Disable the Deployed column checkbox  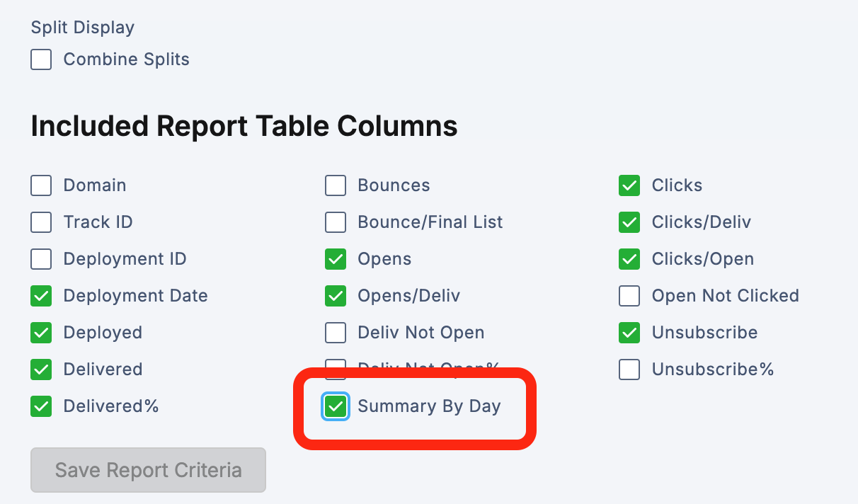pyautogui.click(x=41, y=333)
